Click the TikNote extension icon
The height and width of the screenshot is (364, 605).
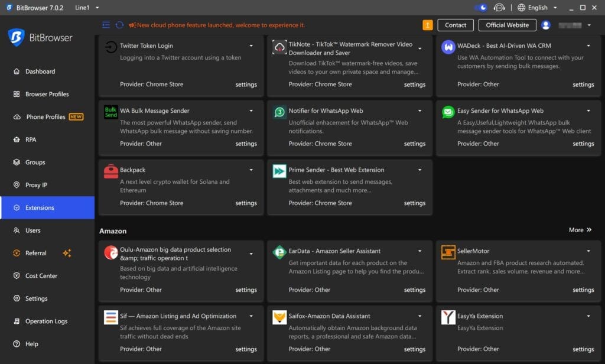(x=279, y=47)
